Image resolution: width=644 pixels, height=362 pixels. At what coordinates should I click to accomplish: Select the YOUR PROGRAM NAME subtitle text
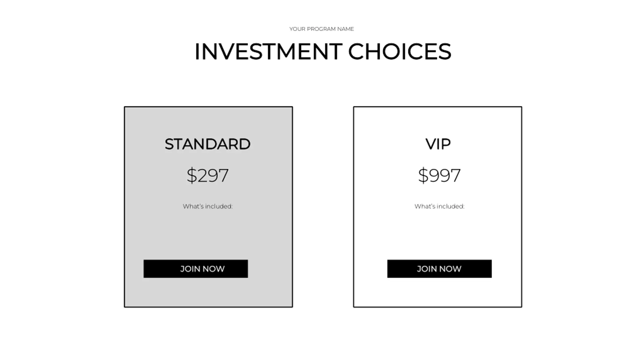click(x=321, y=29)
